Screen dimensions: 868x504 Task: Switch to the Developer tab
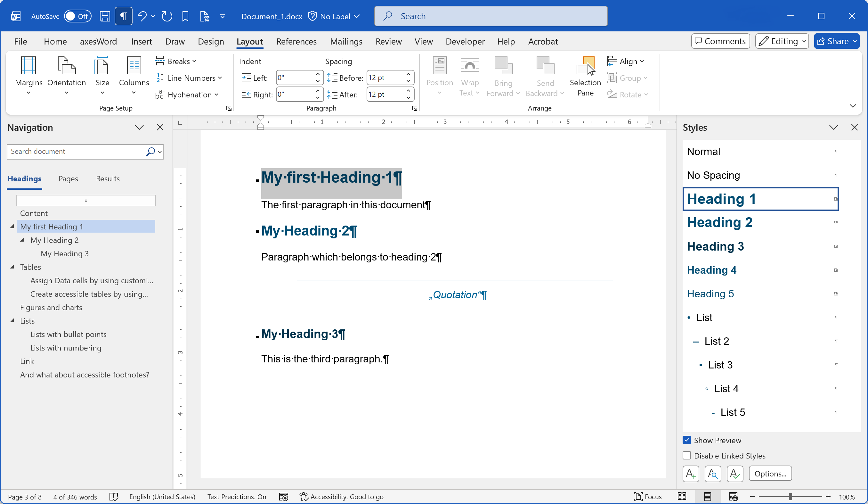pos(465,41)
